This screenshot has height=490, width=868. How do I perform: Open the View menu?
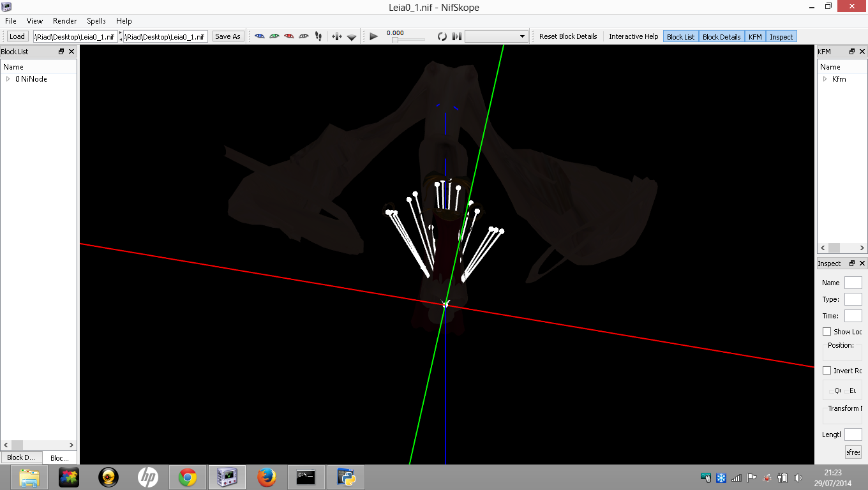coord(35,21)
